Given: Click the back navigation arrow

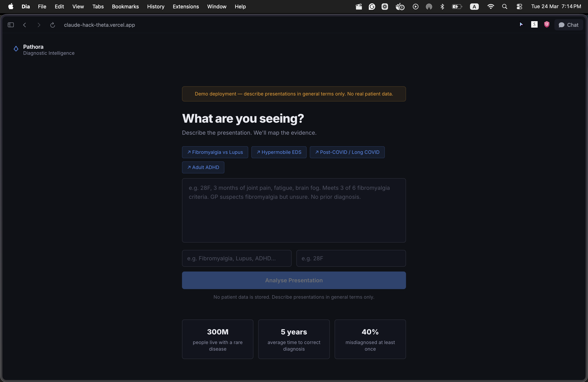Looking at the screenshot, I should pos(25,25).
